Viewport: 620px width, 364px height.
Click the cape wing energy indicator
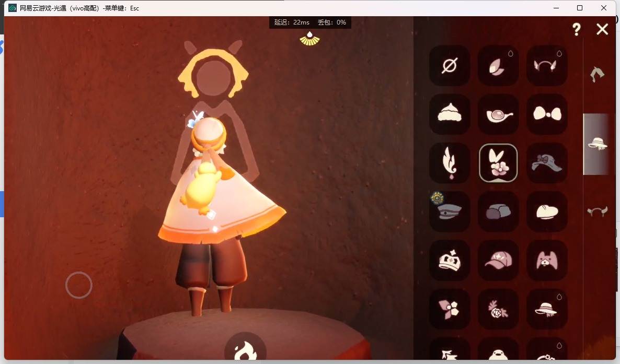309,38
